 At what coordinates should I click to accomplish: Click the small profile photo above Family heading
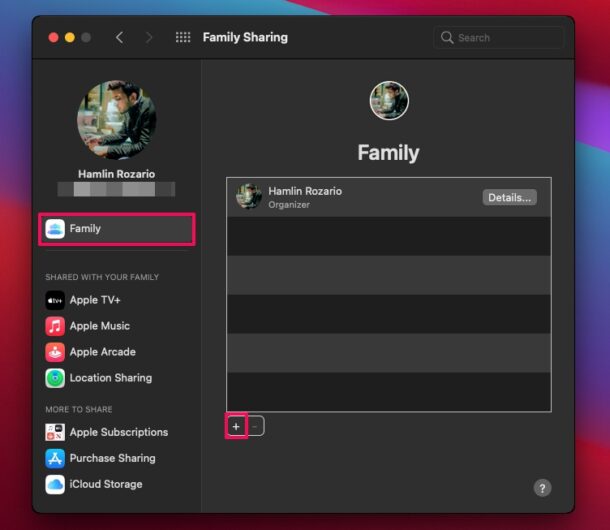tap(389, 100)
